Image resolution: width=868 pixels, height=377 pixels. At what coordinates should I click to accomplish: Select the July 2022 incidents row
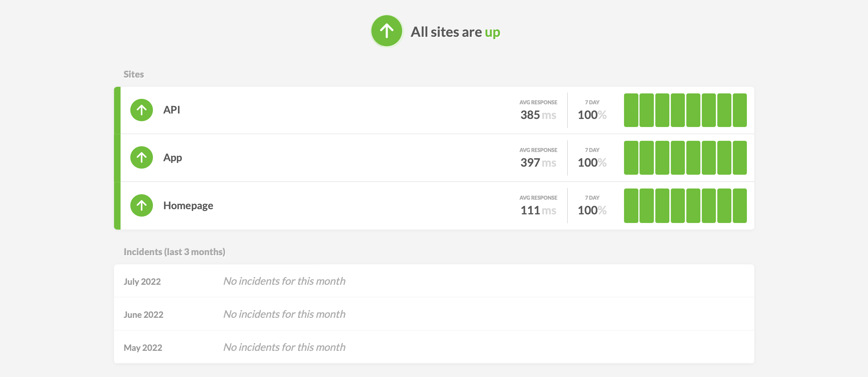pyautogui.click(x=434, y=281)
